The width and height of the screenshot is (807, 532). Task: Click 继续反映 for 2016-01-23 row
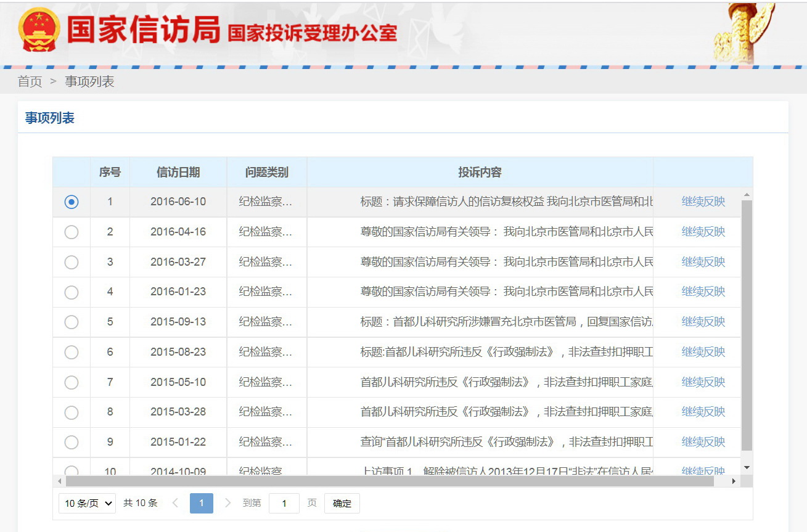(x=703, y=292)
